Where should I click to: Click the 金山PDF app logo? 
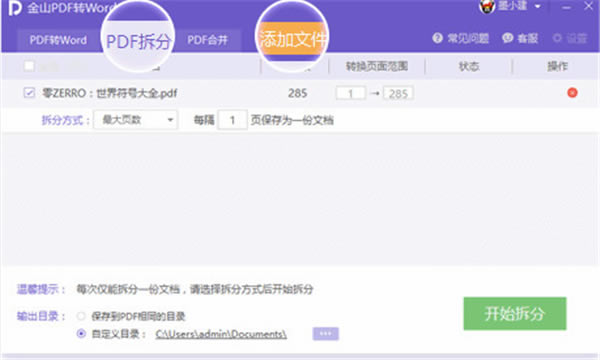(x=15, y=8)
